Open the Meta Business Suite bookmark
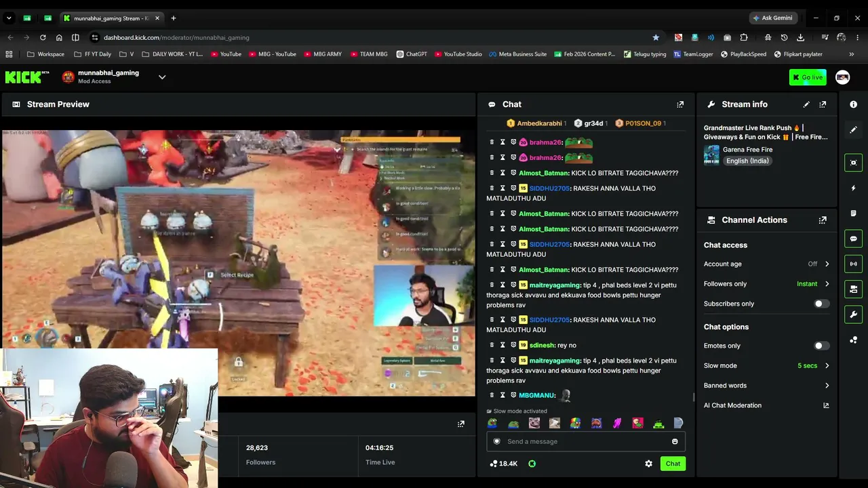The width and height of the screenshot is (868, 488). point(517,54)
